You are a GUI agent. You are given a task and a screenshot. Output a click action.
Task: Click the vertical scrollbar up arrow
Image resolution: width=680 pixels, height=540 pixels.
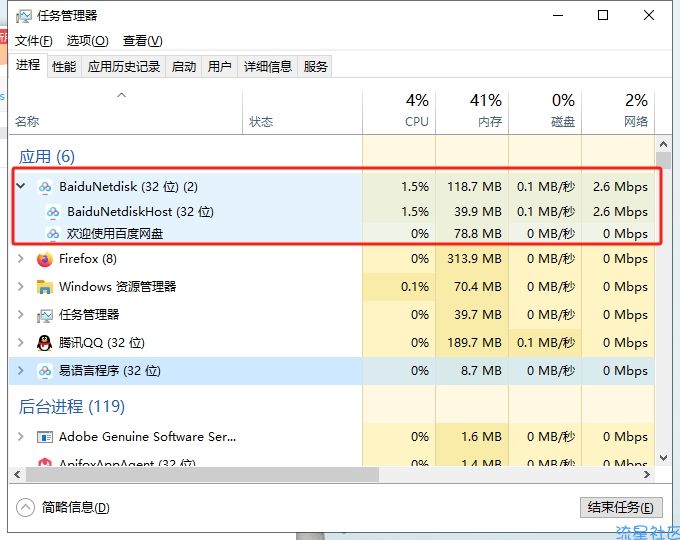[663, 144]
